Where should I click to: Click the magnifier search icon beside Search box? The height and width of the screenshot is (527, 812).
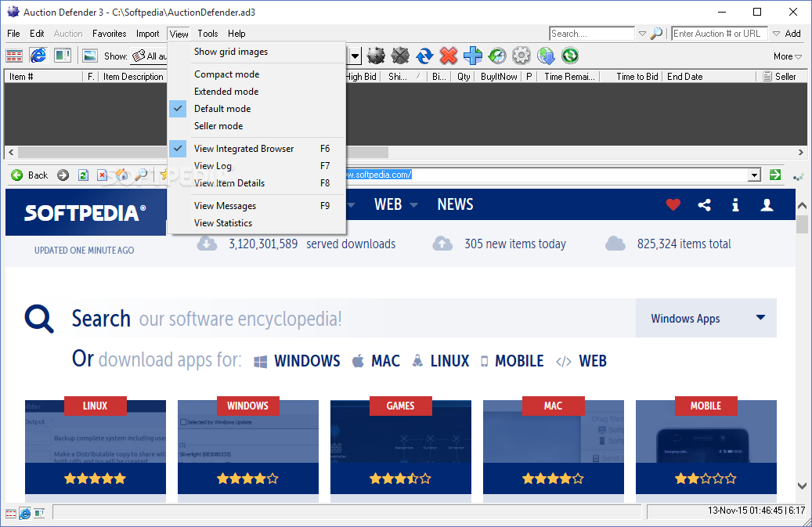(657, 34)
